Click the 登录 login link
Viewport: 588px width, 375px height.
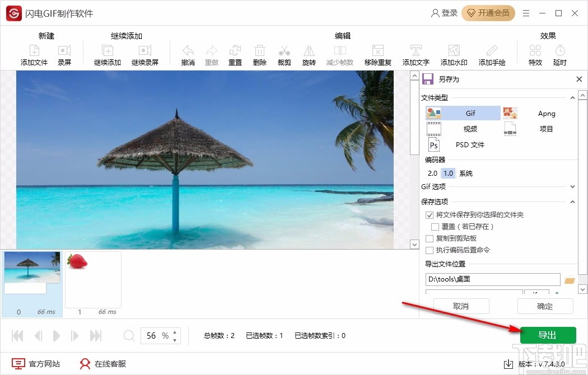tap(445, 13)
